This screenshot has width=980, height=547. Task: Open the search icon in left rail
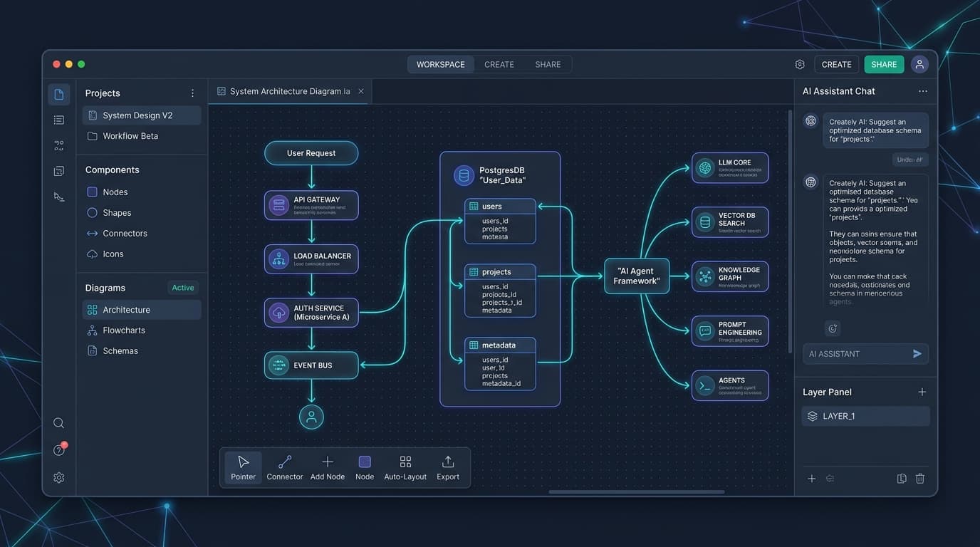point(59,423)
